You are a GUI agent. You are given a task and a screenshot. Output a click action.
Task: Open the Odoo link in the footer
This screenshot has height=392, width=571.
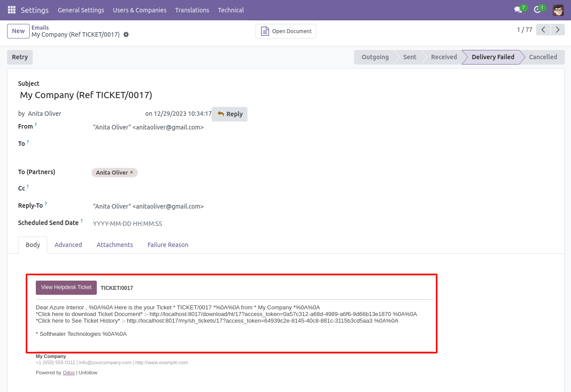click(69, 373)
